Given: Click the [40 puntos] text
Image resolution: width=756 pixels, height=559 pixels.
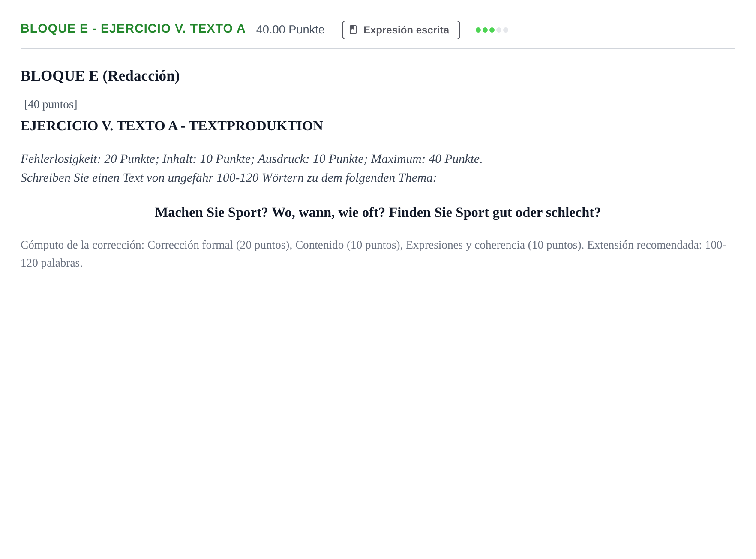Looking at the screenshot, I should [51, 104].
